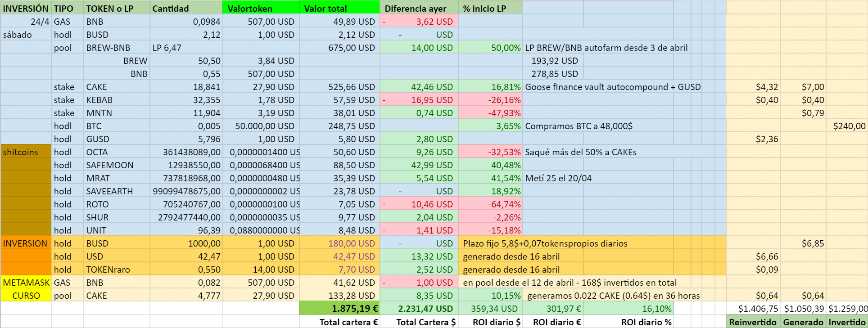Select the '$240,00' invested cell
868x328 pixels.
(x=847, y=126)
